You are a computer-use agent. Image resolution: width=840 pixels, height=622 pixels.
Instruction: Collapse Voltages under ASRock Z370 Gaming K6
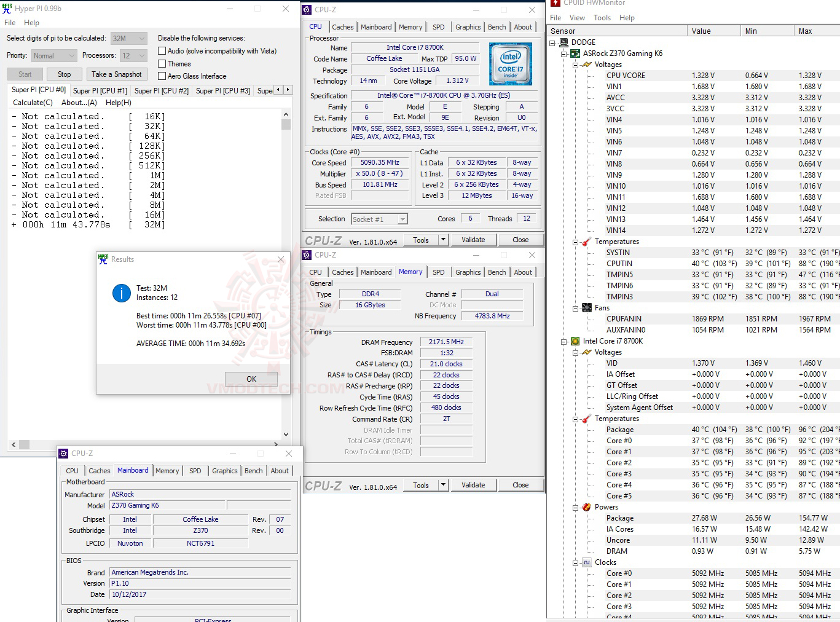pyautogui.click(x=575, y=65)
